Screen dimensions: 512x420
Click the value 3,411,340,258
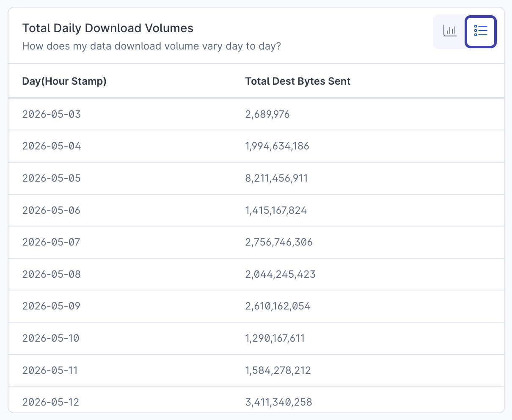tap(279, 402)
